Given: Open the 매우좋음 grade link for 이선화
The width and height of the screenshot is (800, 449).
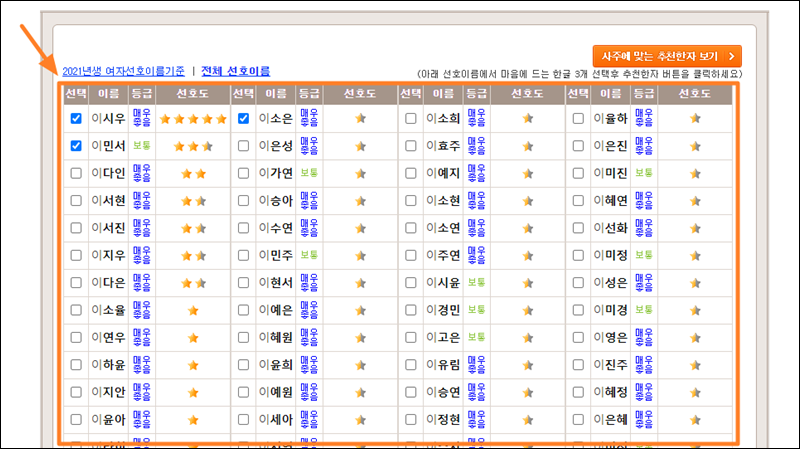Looking at the screenshot, I should point(644,228).
